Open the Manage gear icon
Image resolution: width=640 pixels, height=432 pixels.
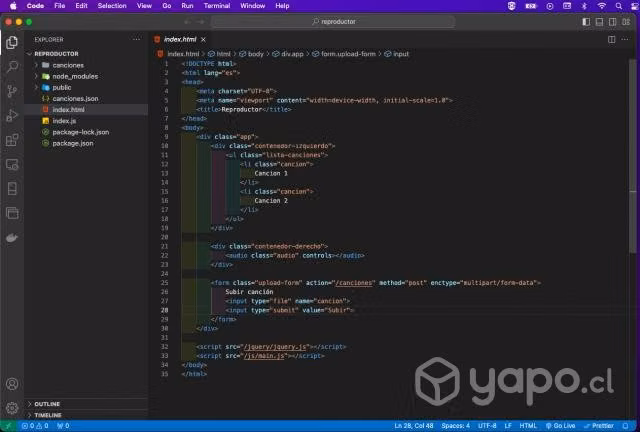click(x=12, y=408)
